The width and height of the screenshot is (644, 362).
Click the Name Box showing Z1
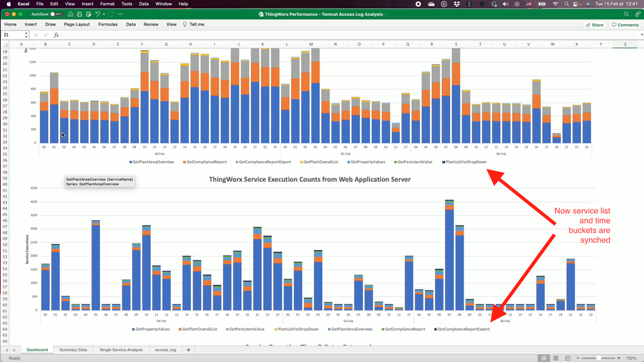pos(12,35)
